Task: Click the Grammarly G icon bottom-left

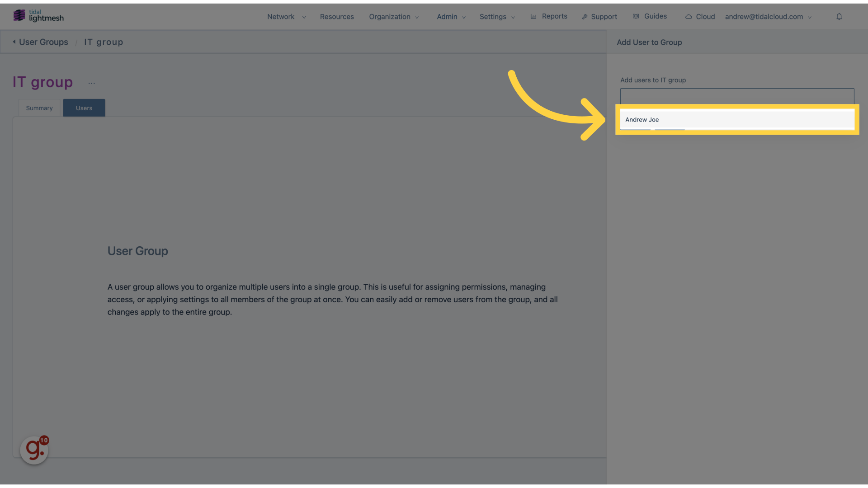Action: click(34, 450)
